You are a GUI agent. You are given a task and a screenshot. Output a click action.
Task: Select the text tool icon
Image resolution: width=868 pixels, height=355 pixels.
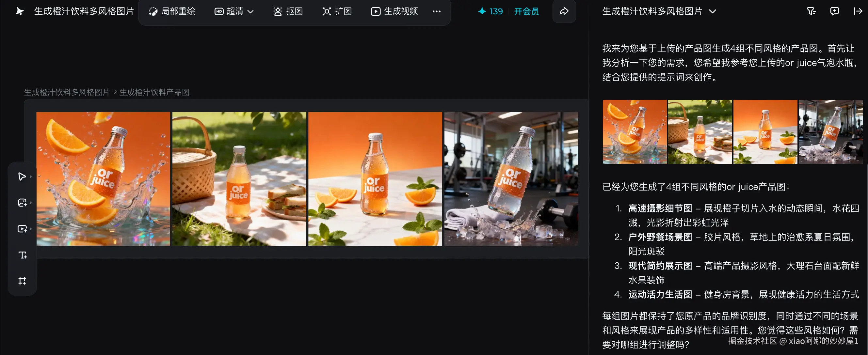(x=22, y=255)
